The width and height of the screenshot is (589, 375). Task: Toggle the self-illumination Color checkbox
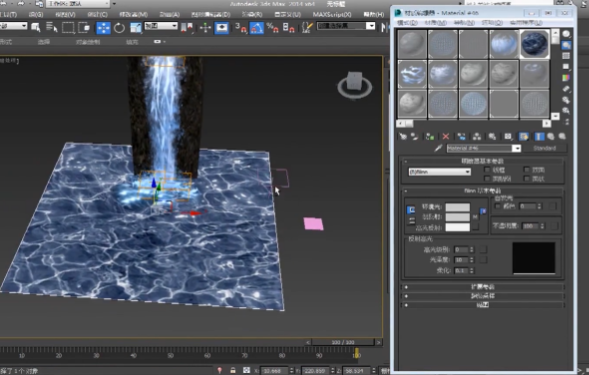coord(498,206)
